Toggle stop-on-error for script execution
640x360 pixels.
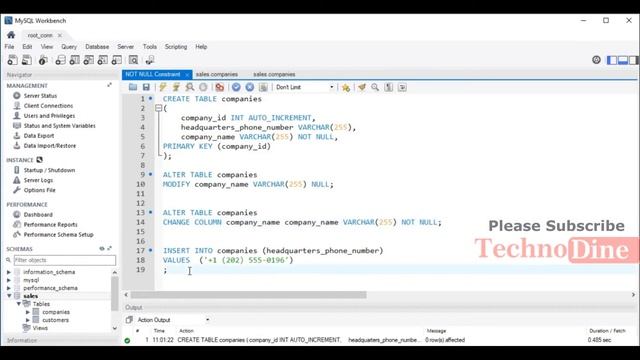[220, 87]
